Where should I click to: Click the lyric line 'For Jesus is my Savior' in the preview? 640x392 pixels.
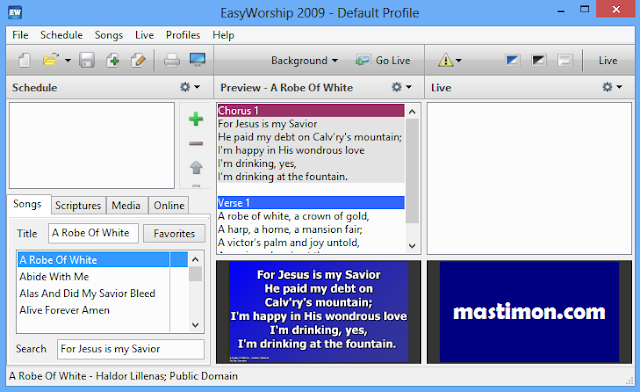point(268,124)
